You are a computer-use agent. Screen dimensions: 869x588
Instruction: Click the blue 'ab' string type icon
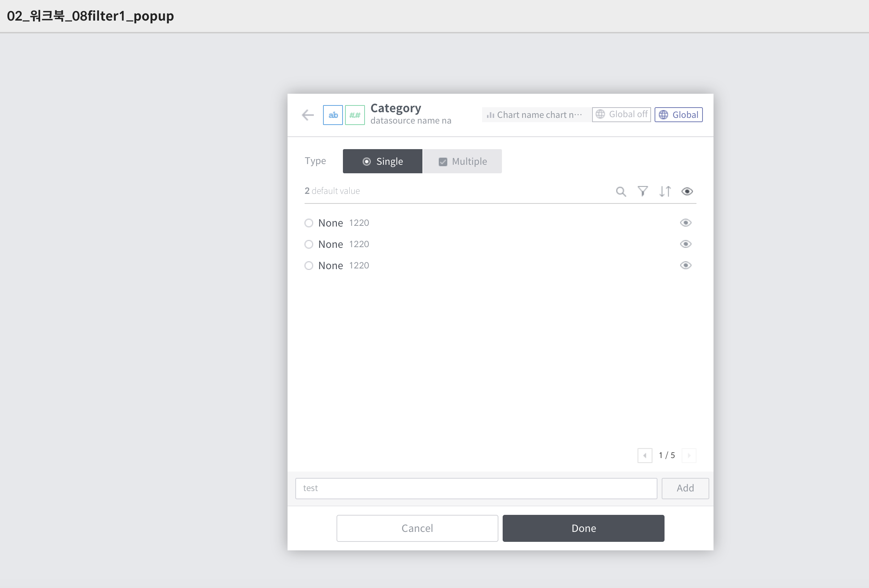click(333, 115)
